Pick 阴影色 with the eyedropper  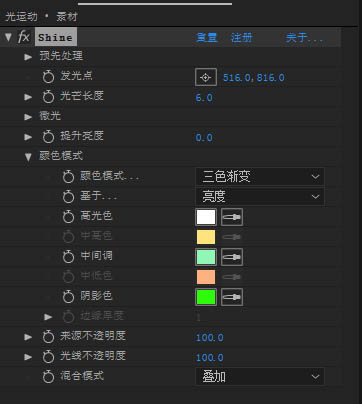coord(232,297)
